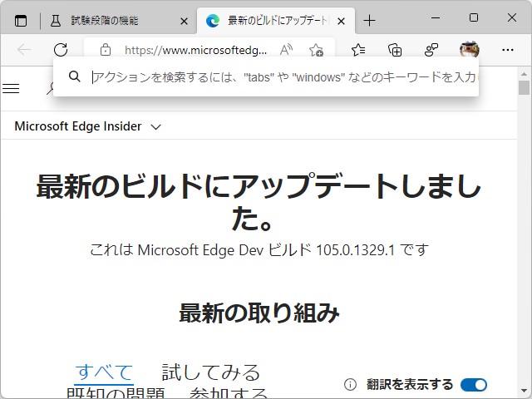Minimize the Edge window

coord(436,17)
